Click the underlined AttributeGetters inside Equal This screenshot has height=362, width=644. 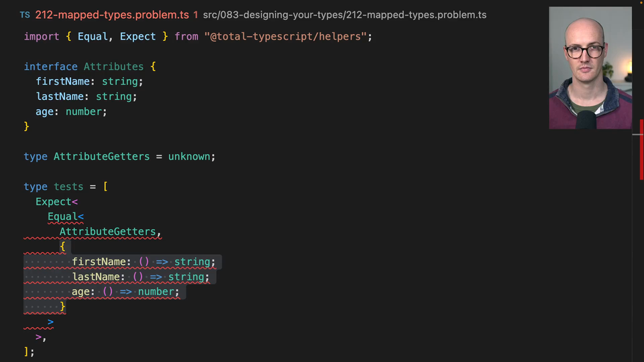pos(107,231)
